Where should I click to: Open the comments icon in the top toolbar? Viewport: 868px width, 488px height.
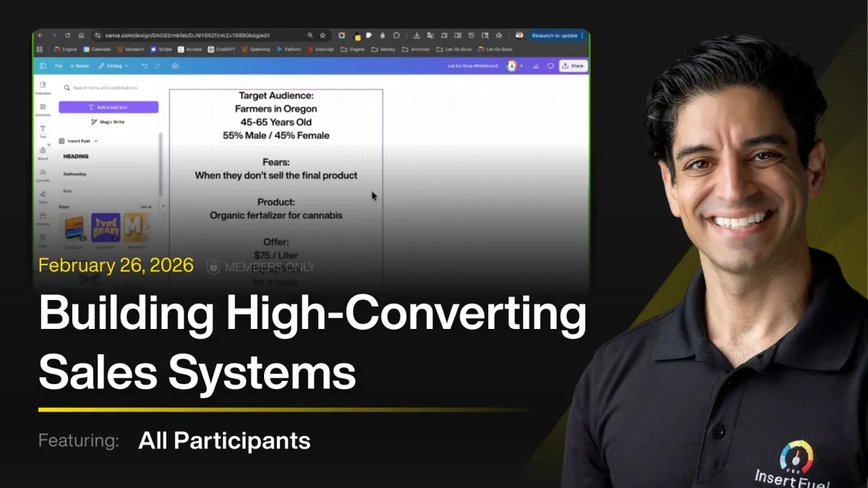pos(550,65)
